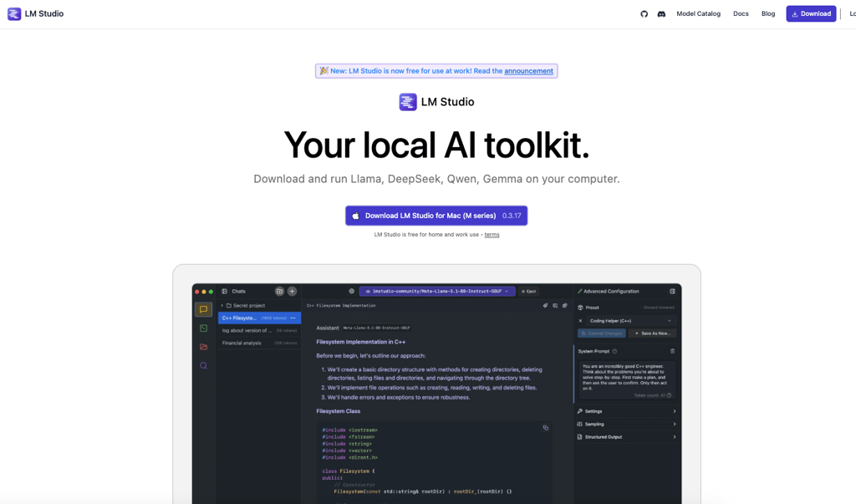This screenshot has width=856, height=504.
Task: Open the Coding Helper (C++) preset dropdown
Action: (630, 321)
